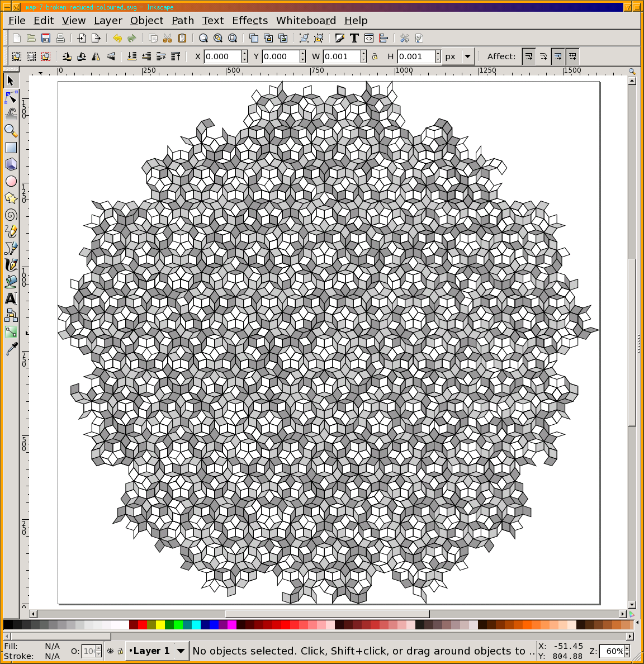The image size is (644, 664).
Task: Select the Zoom magnifier tool
Action: point(11,131)
